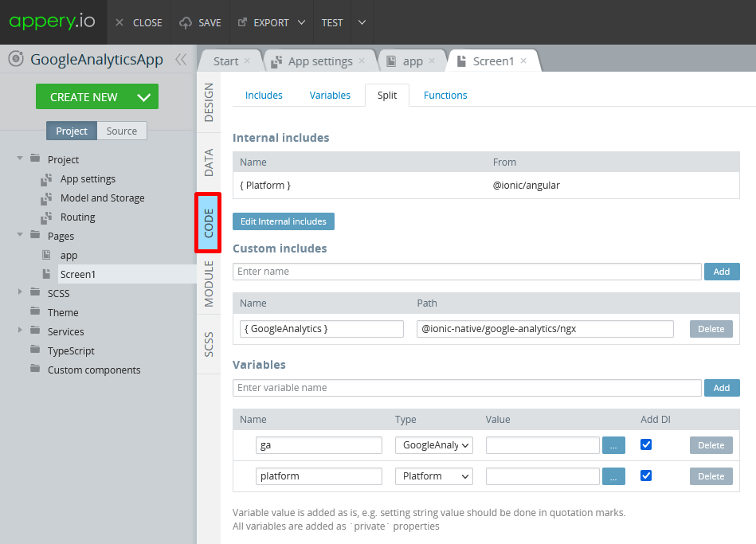Click Edit Internal includes button
This screenshot has width=756, height=544.
click(284, 221)
